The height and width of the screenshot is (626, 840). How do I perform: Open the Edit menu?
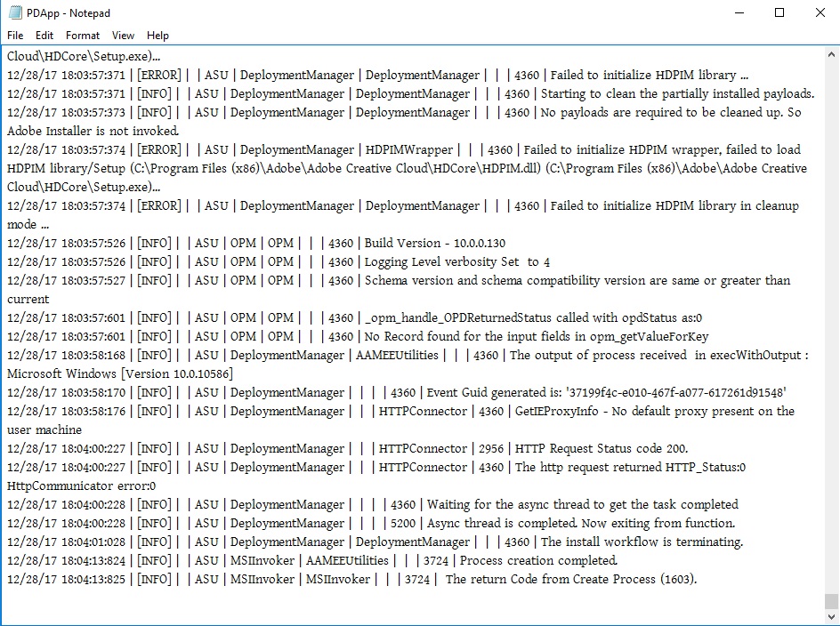click(x=44, y=36)
